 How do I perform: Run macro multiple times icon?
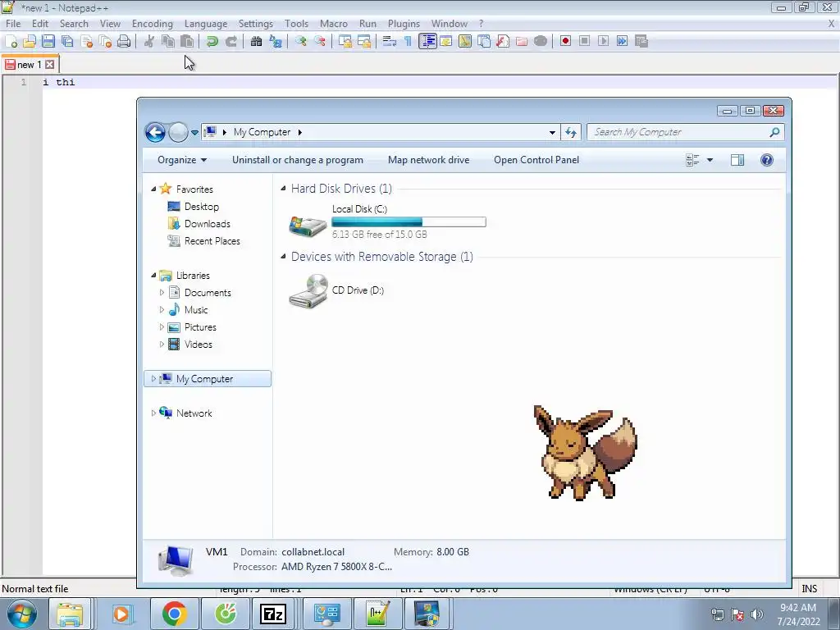[x=622, y=41]
